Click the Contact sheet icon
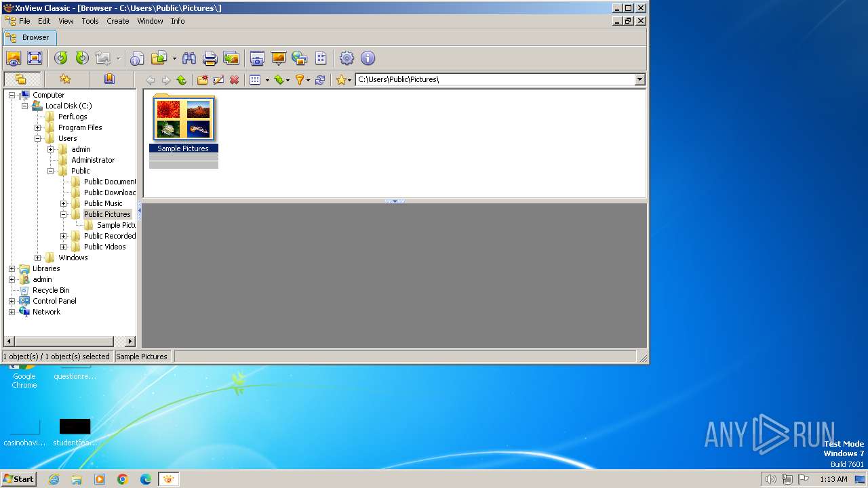 (321, 58)
